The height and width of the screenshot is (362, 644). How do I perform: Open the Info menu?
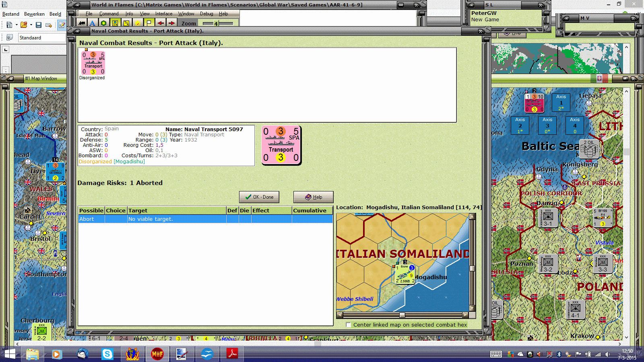[129, 14]
